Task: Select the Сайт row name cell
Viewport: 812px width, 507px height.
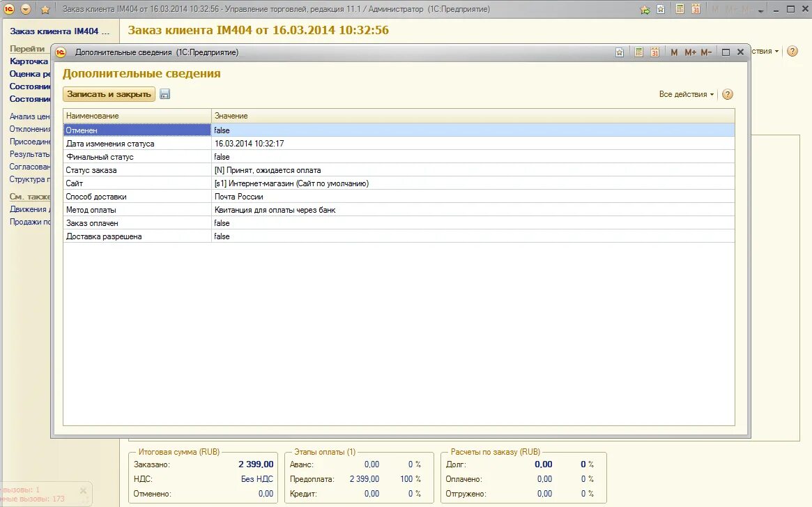Action: pos(137,183)
